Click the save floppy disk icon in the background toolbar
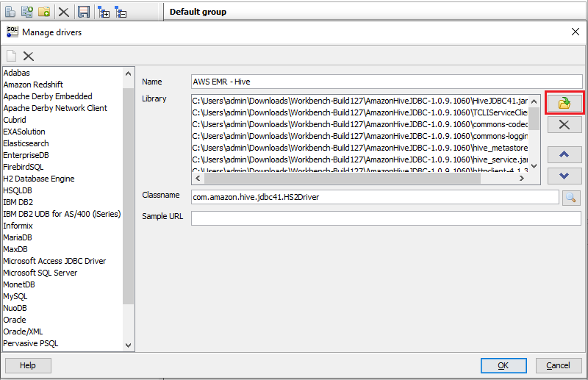Viewport: 588px width, 380px height. pos(84,12)
